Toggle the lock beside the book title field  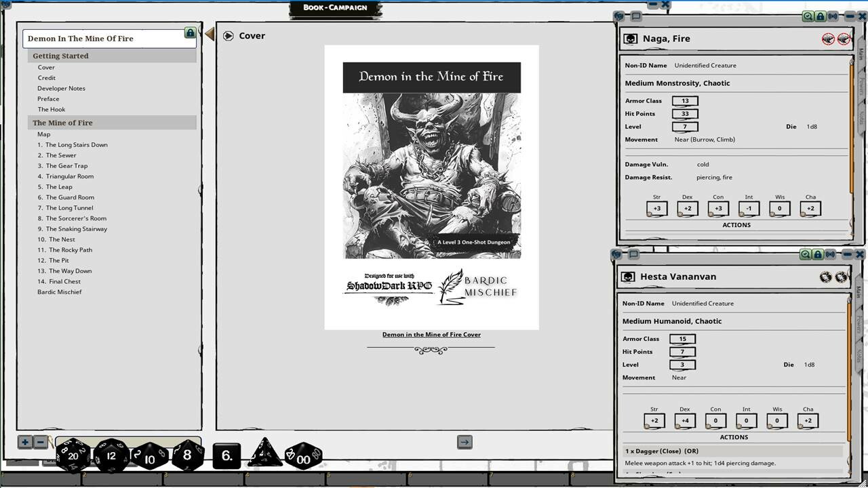191,33
